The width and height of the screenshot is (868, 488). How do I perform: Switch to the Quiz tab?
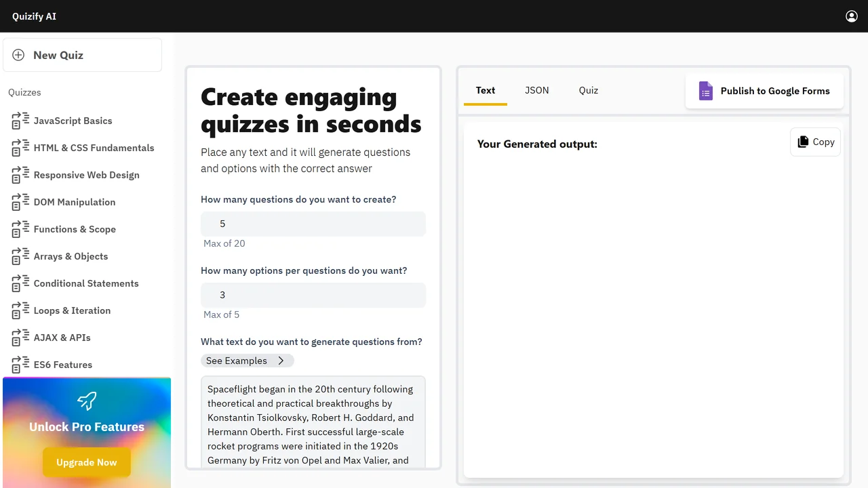[x=589, y=90]
